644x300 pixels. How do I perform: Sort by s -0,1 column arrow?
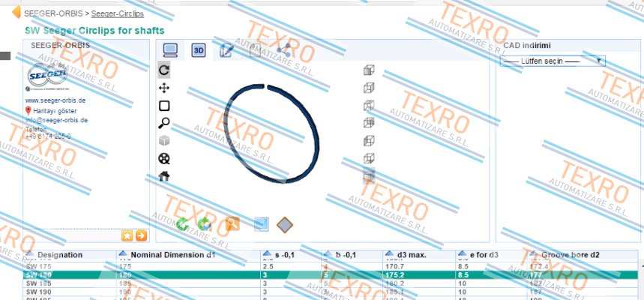click(268, 254)
